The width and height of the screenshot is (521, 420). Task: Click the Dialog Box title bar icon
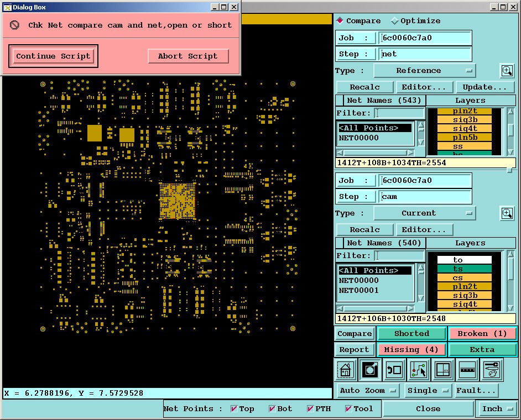[7, 7]
